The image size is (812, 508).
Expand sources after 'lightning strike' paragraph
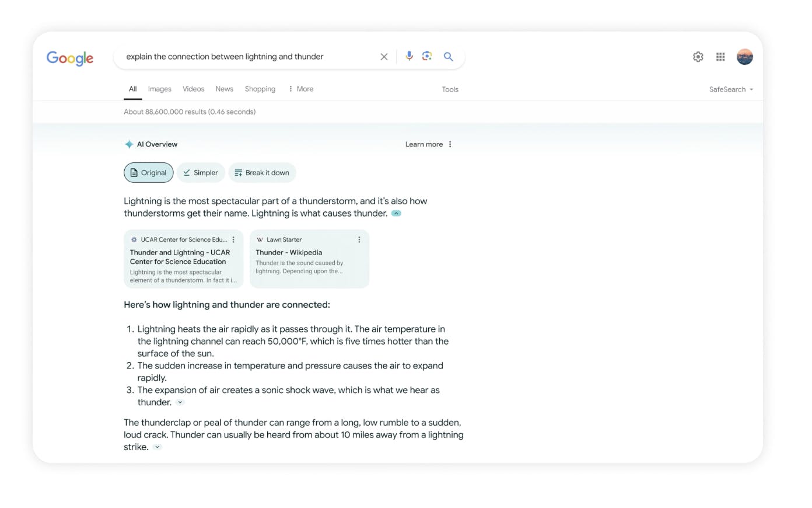click(x=157, y=447)
